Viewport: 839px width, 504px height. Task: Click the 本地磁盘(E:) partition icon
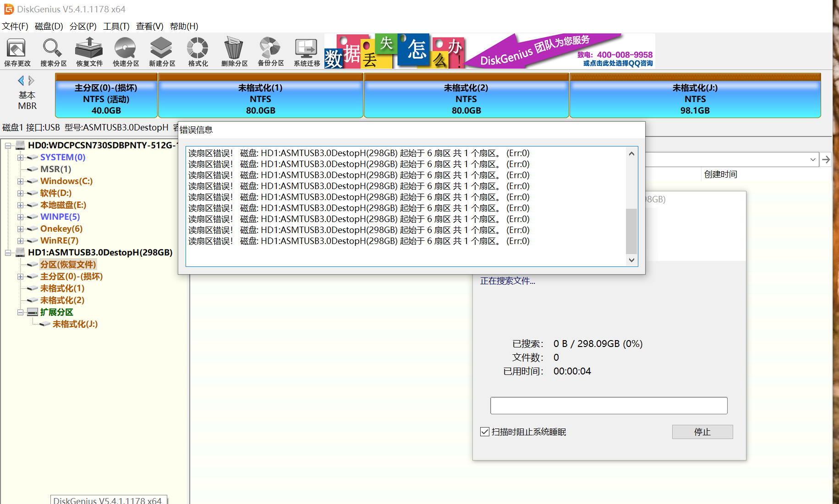[33, 205]
